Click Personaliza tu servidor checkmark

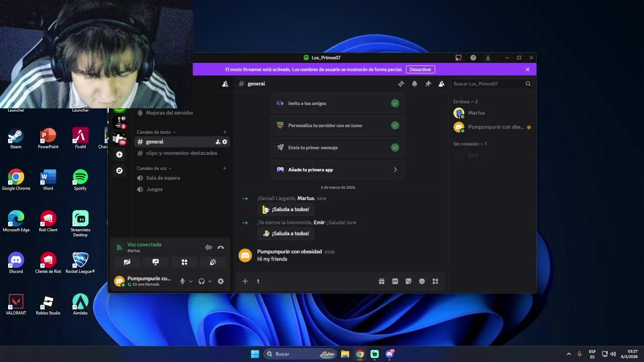[395, 125]
